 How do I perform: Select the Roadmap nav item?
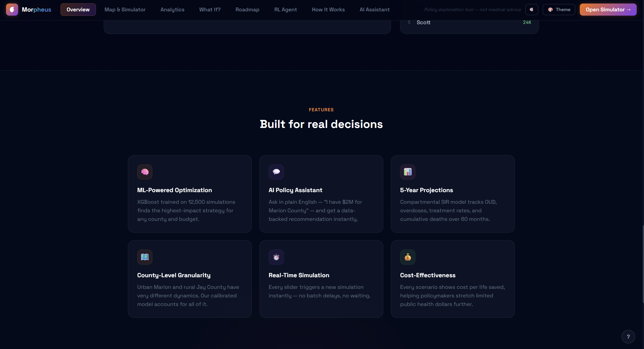pyautogui.click(x=247, y=10)
